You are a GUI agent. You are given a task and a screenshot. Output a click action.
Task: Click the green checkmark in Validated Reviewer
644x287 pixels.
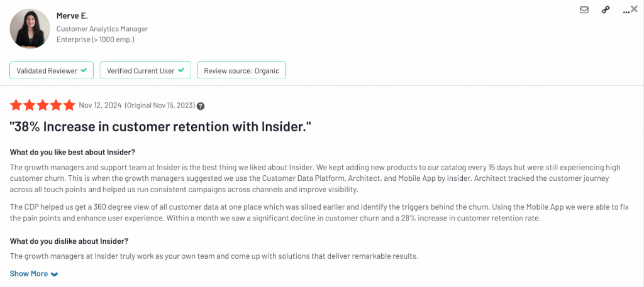pyautogui.click(x=83, y=70)
